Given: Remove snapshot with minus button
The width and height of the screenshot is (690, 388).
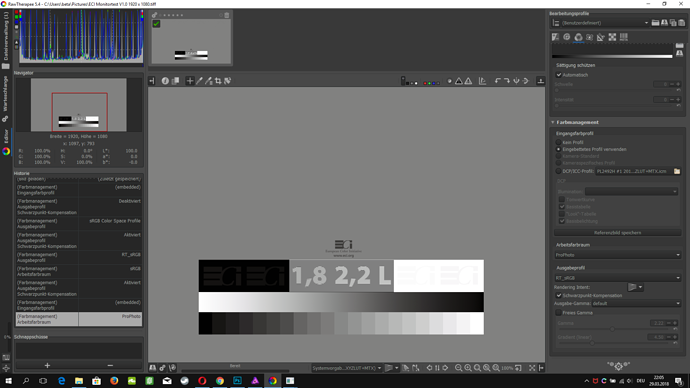Looking at the screenshot, I should click(x=110, y=366).
